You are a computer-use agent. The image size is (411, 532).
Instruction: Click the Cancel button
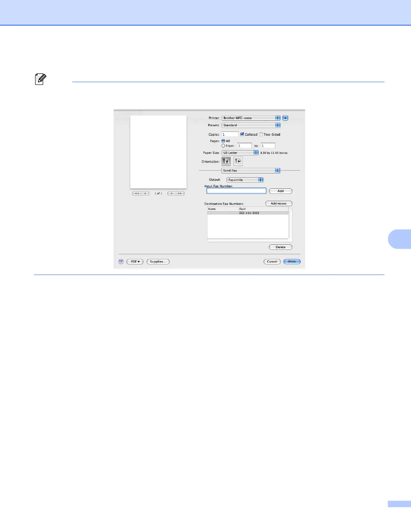(x=272, y=262)
